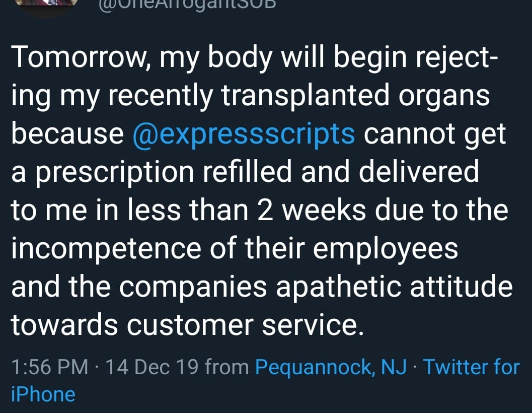The image size is (532, 413).
Task: Click the 'Twitter for' source link
Action: [x=472, y=367]
